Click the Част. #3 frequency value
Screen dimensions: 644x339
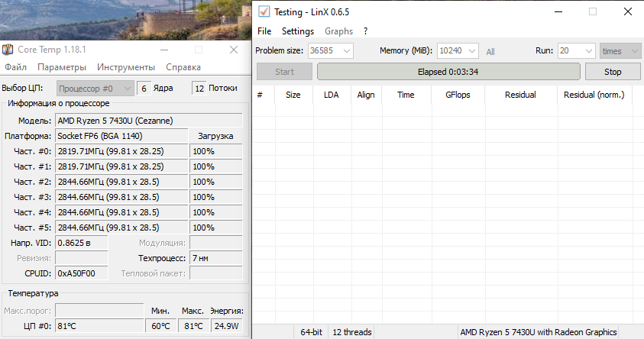(121, 197)
